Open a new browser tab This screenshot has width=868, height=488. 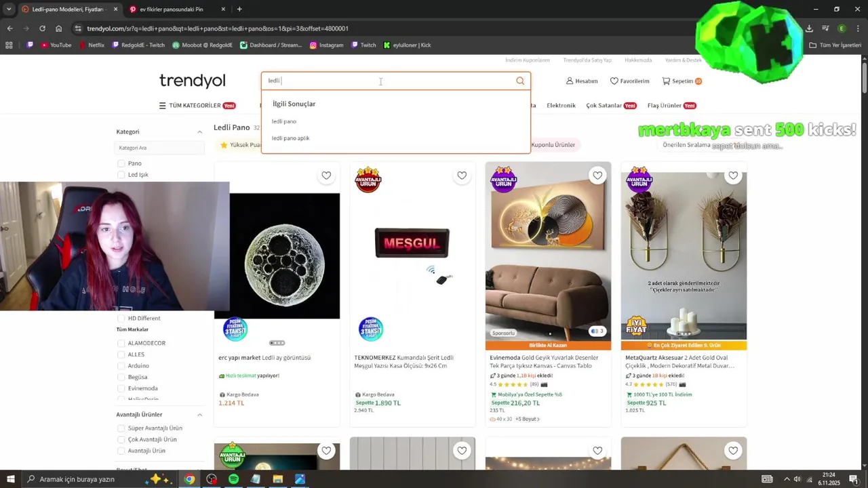pyautogui.click(x=239, y=9)
